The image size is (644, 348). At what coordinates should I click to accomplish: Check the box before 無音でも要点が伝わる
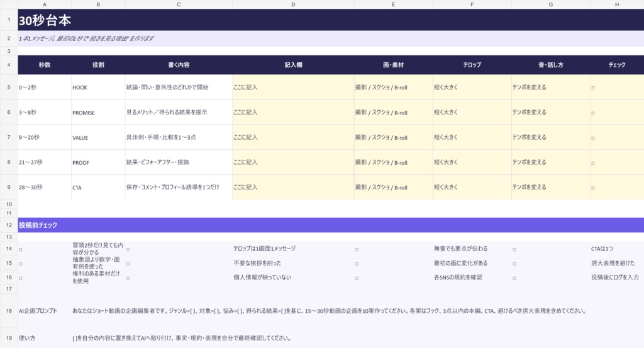pyautogui.click(x=357, y=249)
